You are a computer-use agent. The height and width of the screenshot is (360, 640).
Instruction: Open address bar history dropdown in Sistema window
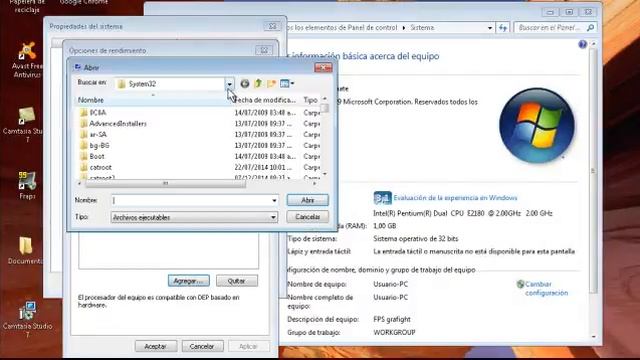click(490, 28)
